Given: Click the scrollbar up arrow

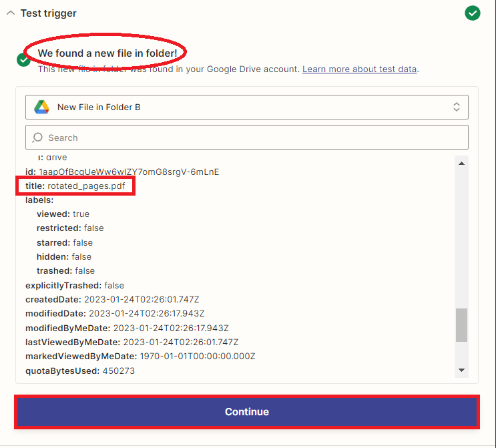Looking at the screenshot, I should pyautogui.click(x=461, y=163).
